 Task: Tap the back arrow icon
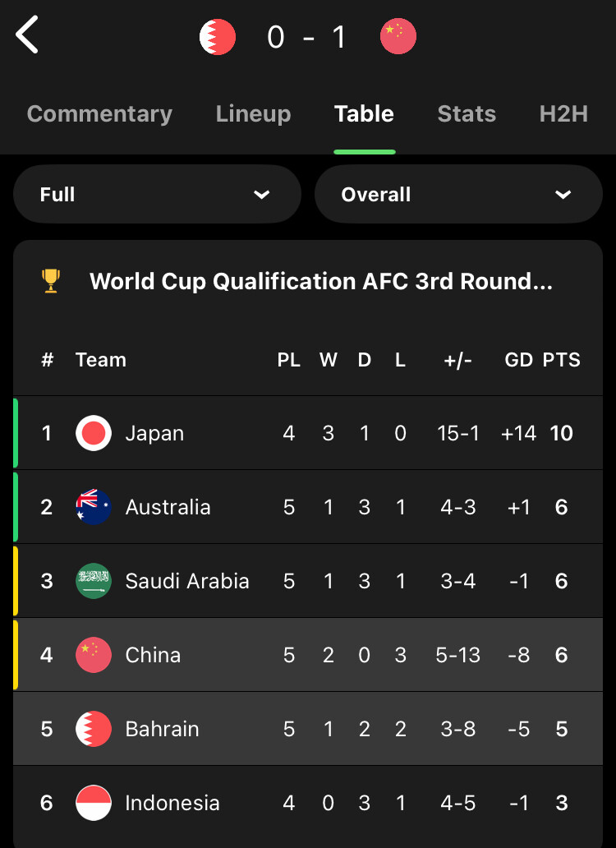27,35
